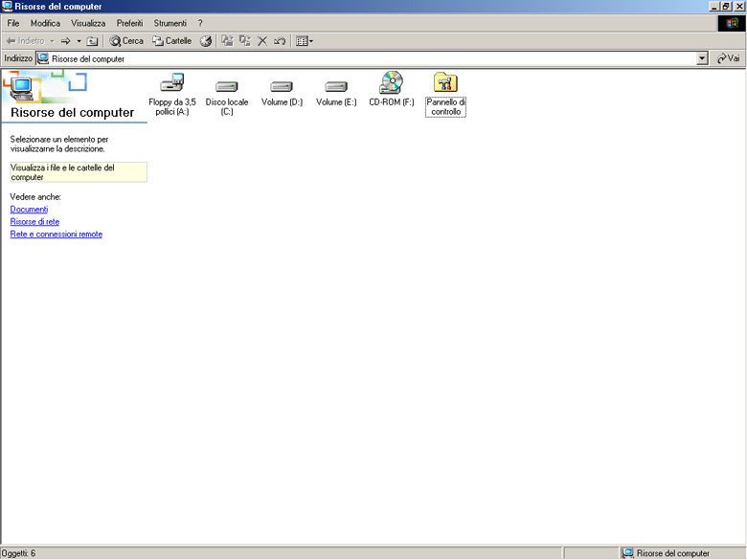
Task: Open the Visualizza menu
Action: tap(88, 23)
